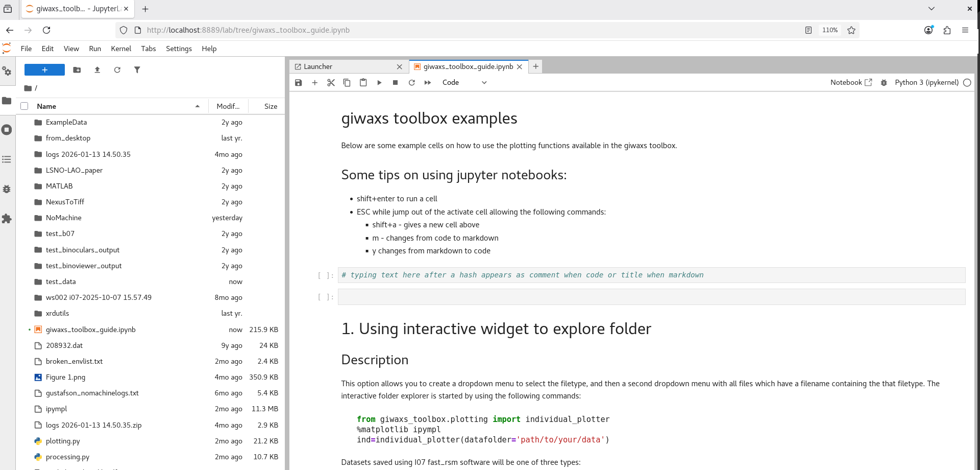Open in Notebook interface link
This screenshot has height=470, width=980.
(x=851, y=82)
